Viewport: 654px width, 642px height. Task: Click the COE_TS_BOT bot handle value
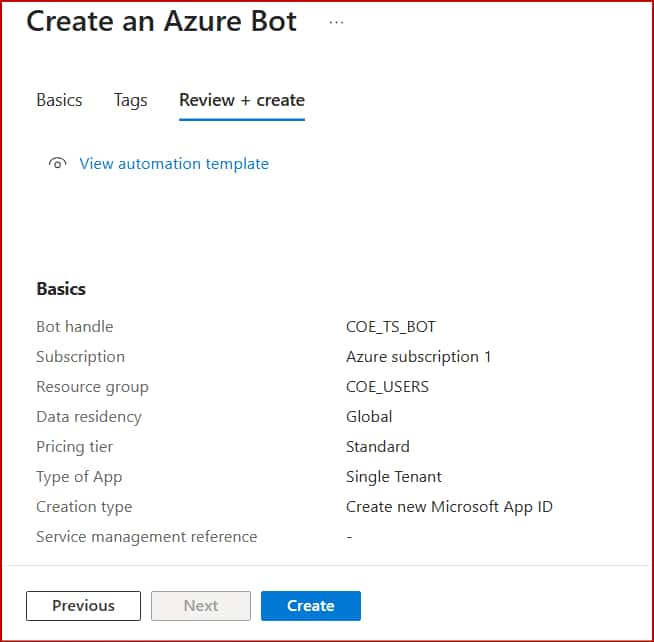tap(390, 327)
